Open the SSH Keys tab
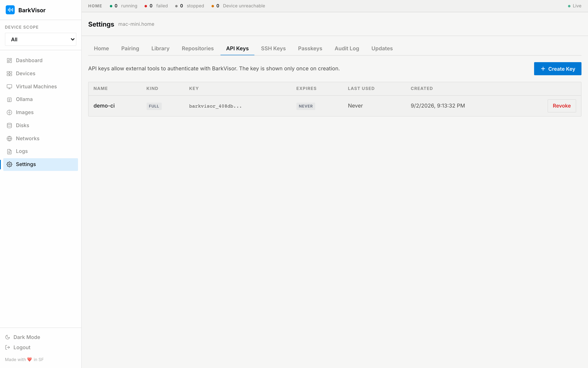Viewport: 588px width, 368px height. 273,48
